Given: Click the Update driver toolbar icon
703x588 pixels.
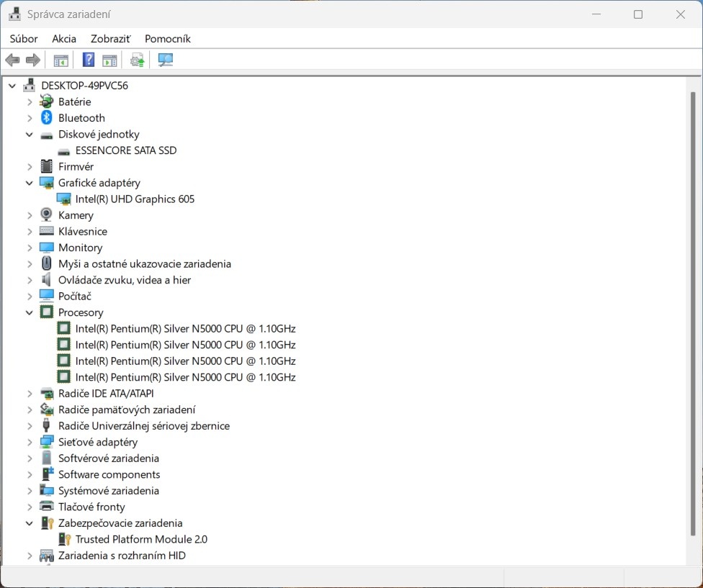Looking at the screenshot, I should 137,60.
